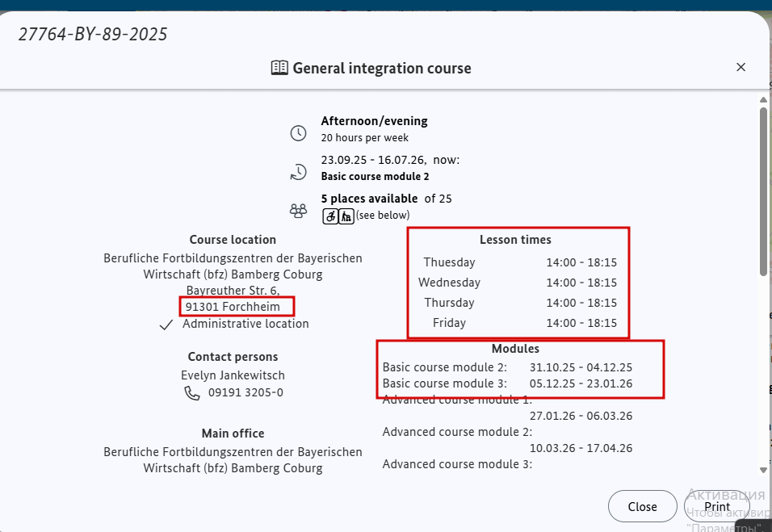This screenshot has height=532, width=772.
Task: Click the checkmark beside Administrative location
Action: [x=166, y=325]
